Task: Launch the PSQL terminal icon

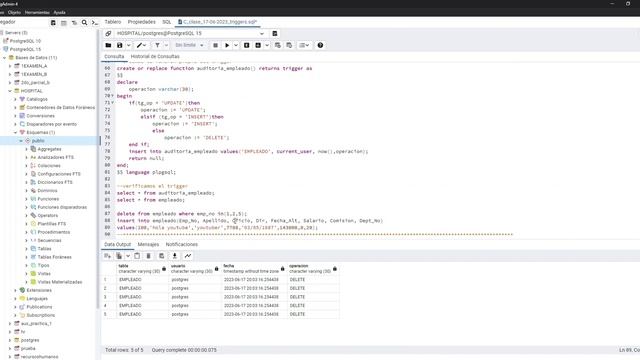Action: pyautogui.click(x=95, y=23)
